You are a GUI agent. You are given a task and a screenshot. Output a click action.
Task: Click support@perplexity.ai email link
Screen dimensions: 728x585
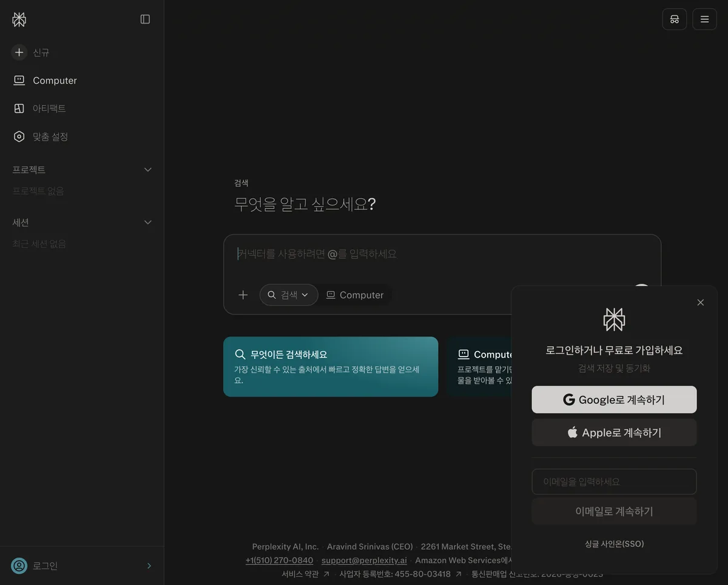click(x=364, y=560)
